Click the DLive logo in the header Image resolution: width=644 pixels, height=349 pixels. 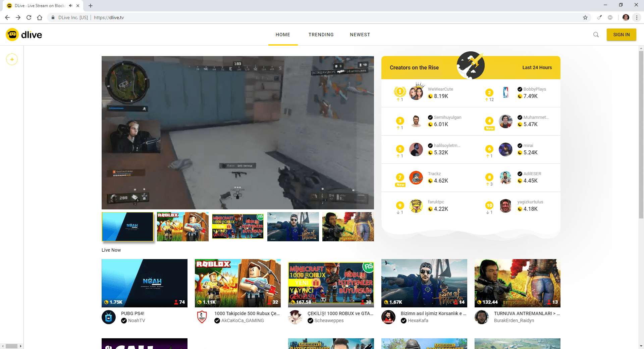[24, 35]
